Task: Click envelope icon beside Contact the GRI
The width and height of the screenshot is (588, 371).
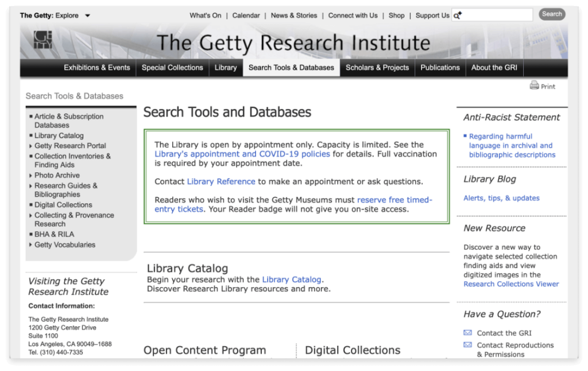Action: click(x=467, y=333)
